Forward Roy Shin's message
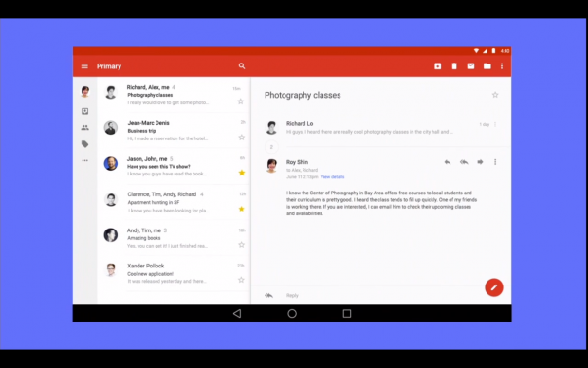Viewport: 588px width, 368px height. point(480,162)
